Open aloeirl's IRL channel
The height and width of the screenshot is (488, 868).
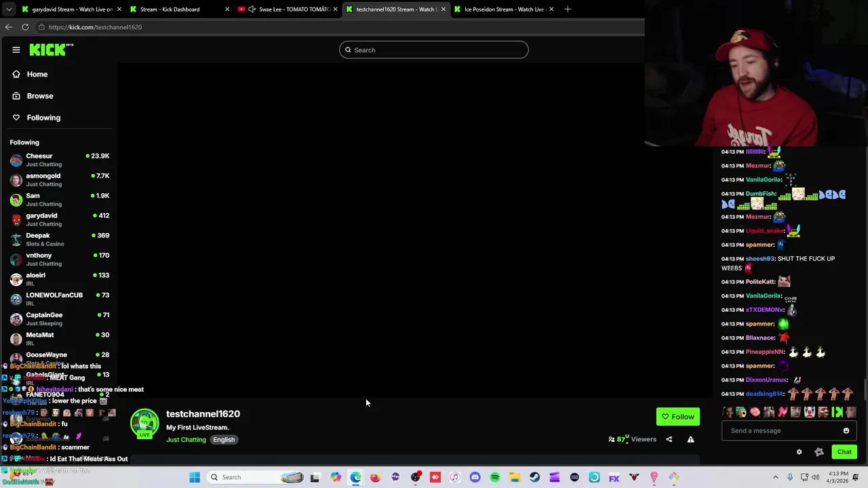[60, 279]
